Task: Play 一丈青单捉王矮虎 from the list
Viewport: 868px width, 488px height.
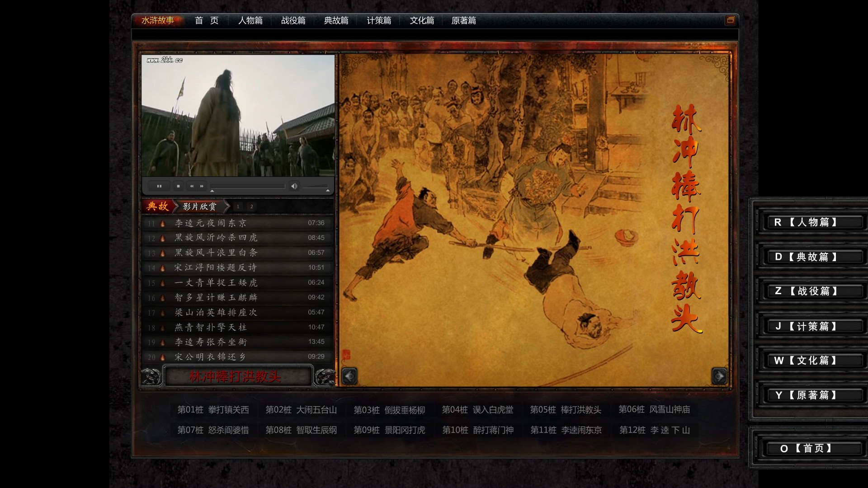Action: [237, 282]
